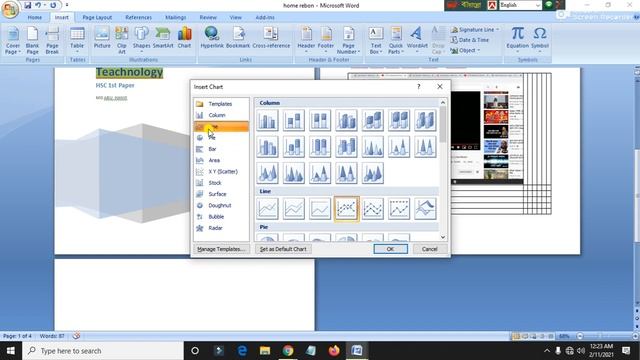Open the Table insert tool

77,40
